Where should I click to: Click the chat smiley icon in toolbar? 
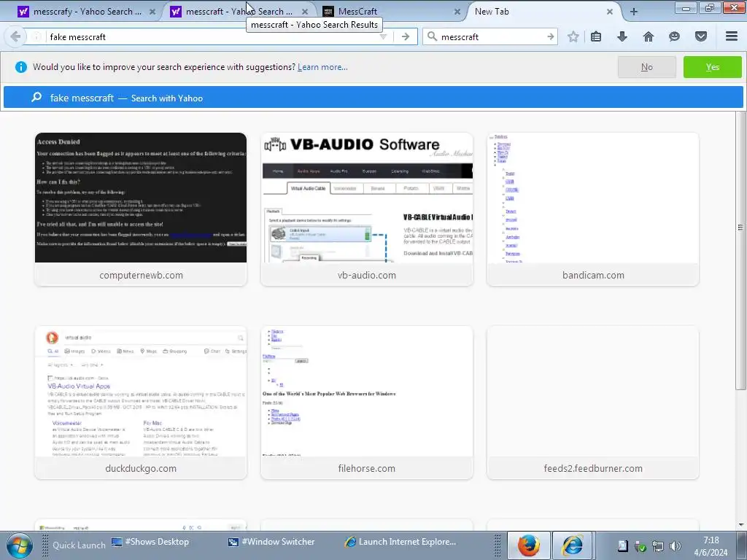(x=674, y=36)
